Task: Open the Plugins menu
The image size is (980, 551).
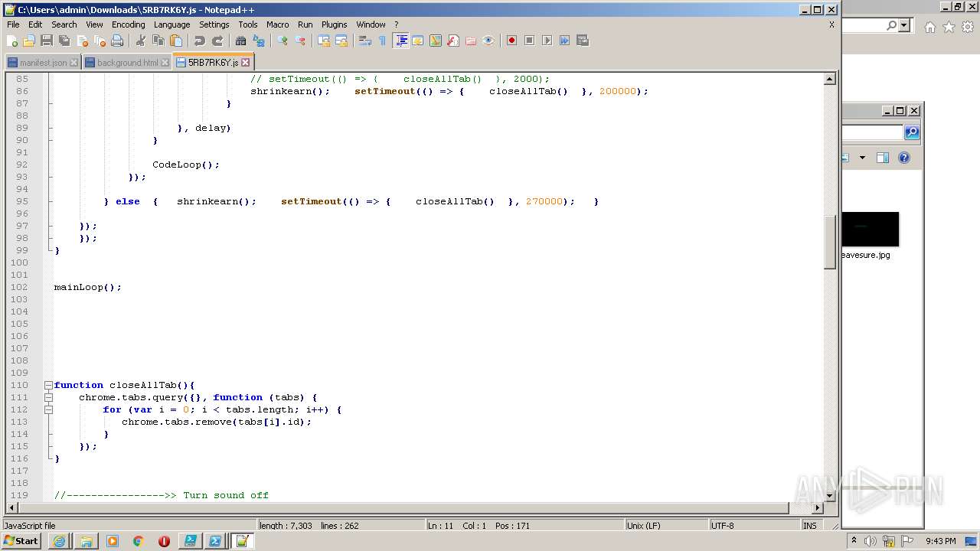Action: click(334, 24)
